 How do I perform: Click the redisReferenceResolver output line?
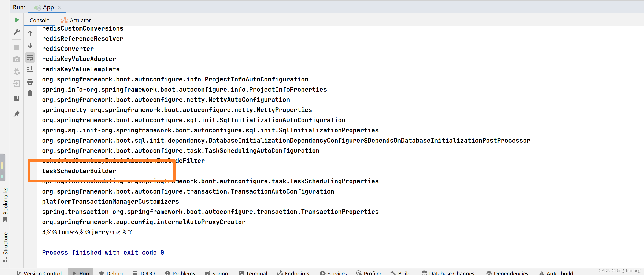click(83, 38)
